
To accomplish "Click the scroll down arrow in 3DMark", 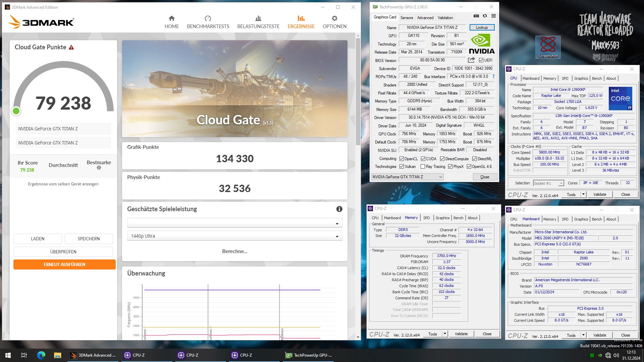I will click(x=358, y=337).
